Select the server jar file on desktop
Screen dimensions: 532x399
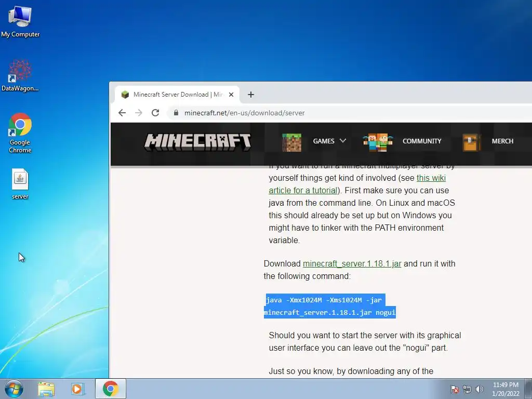tap(20, 183)
